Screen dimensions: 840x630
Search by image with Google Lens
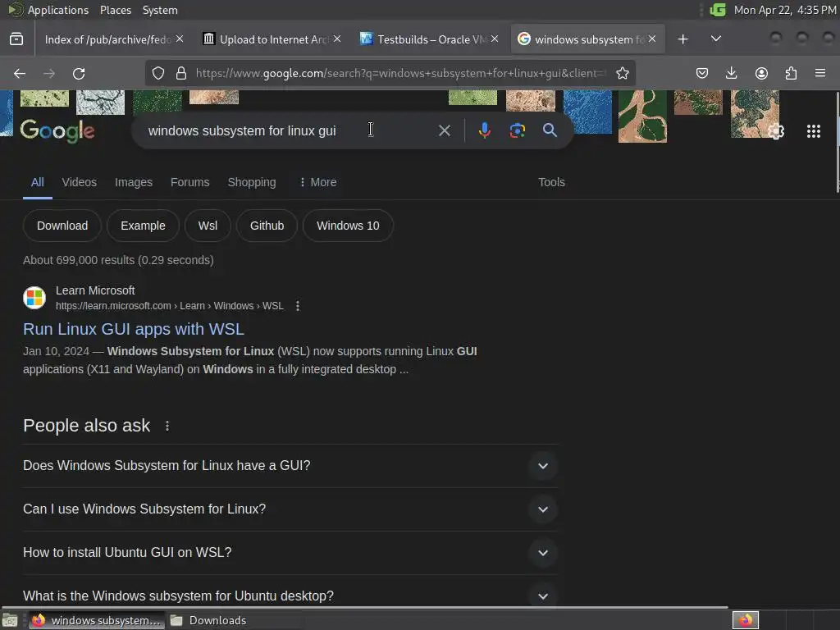coord(517,130)
